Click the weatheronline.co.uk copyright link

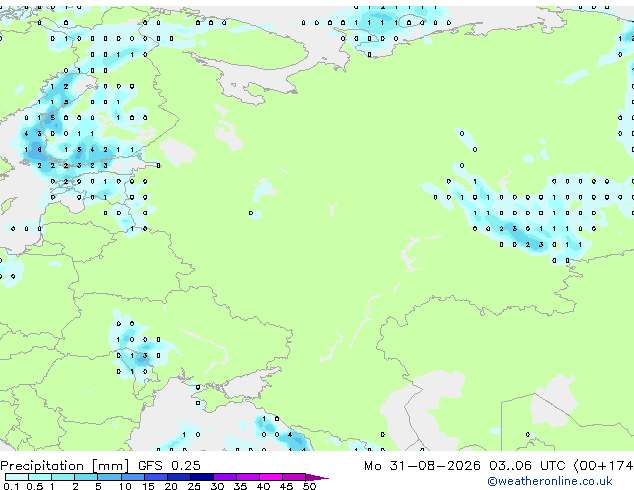(x=550, y=481)
